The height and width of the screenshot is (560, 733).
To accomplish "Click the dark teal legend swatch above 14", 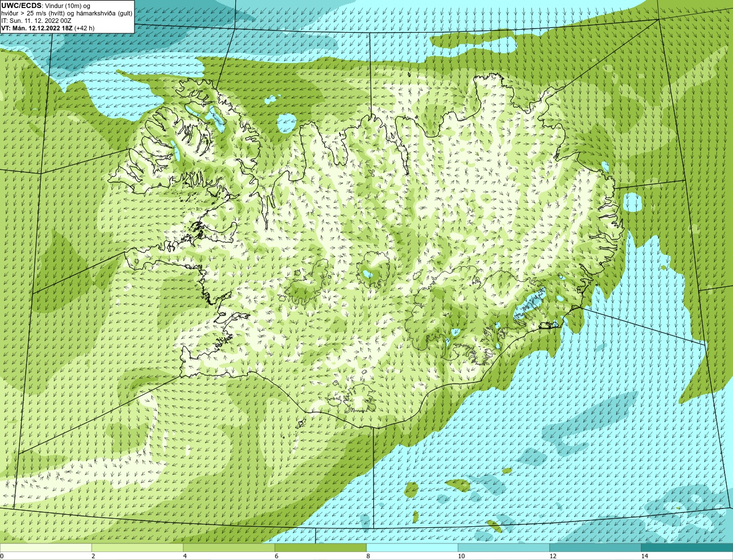I will coord(687,547).
